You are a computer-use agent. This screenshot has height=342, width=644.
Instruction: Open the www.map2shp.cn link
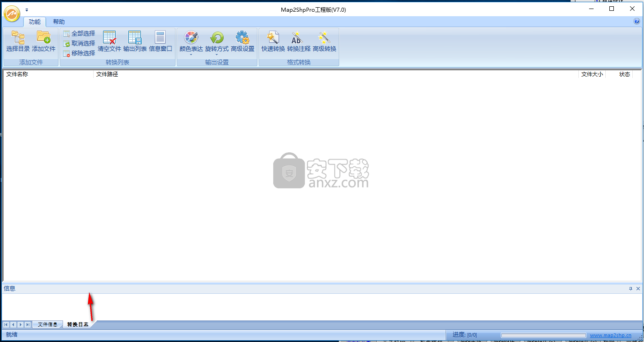click(611, 335)
